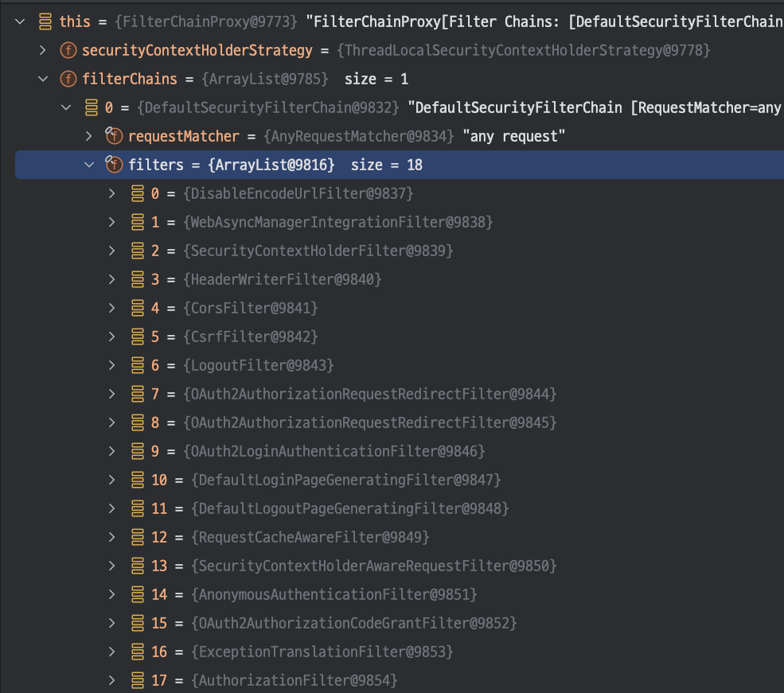Screen dimensions: 784x693
Task: Select the {ArrayList@9816} value text
Action: [271, 165]
